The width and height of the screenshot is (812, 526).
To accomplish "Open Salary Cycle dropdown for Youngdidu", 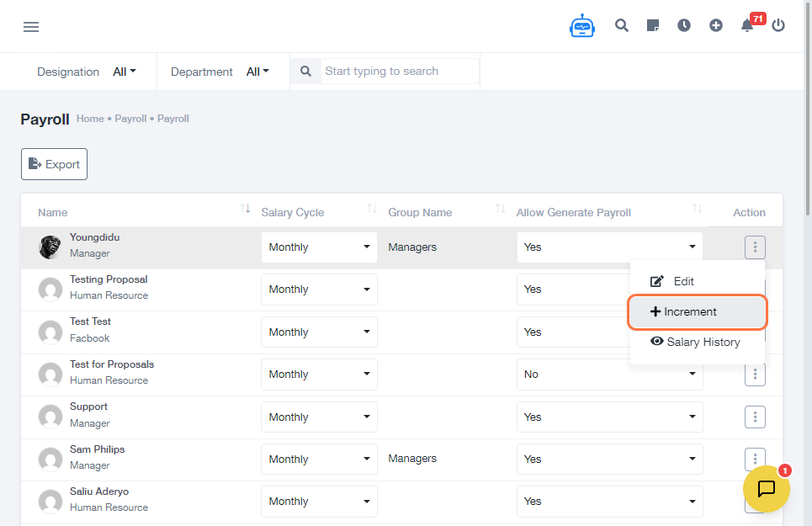I will [x=319, y=247].
